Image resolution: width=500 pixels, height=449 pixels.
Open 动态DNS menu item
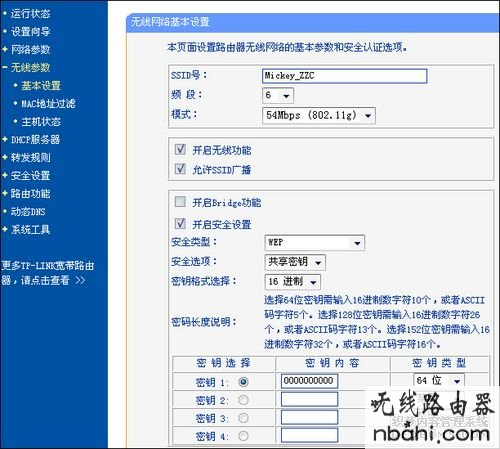click(28, 212)
